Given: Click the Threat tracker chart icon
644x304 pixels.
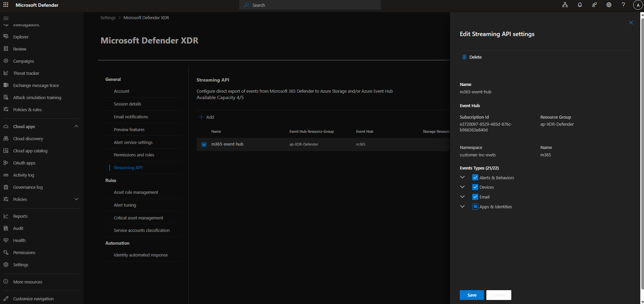Looking at the screenshot, I should pos(6,73).
